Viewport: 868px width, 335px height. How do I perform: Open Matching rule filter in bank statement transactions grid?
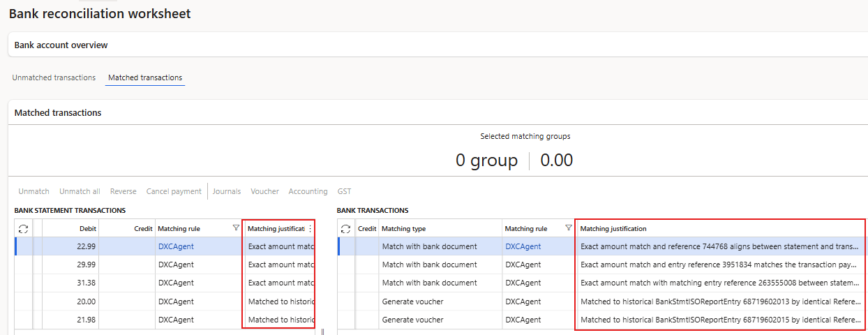click(x=236, y=228)
